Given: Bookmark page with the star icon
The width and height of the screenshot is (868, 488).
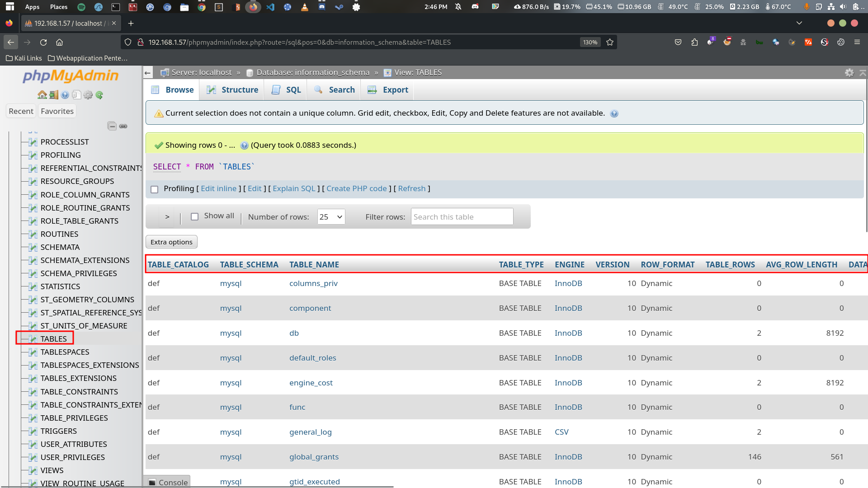Looking at the screenshot, I should (610, 42).
